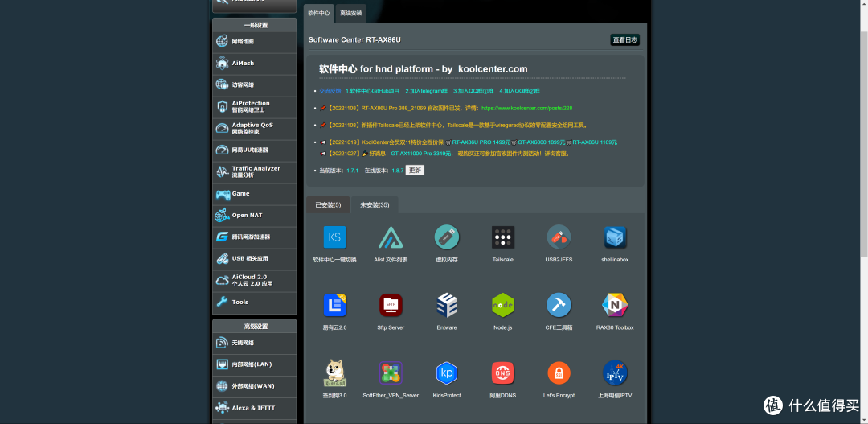The height and width of the screenshot is (424, 868).
Task: Open AiMesh in the sidebar
Action: point(255,64)
